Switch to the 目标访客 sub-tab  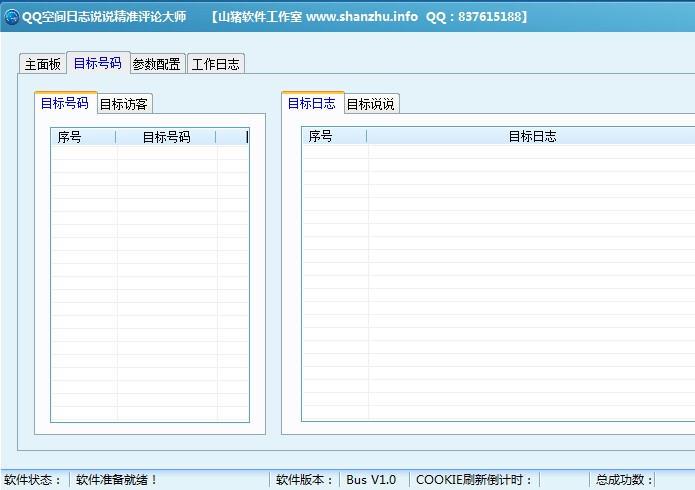pyautogui.click(x=123, y=104)
